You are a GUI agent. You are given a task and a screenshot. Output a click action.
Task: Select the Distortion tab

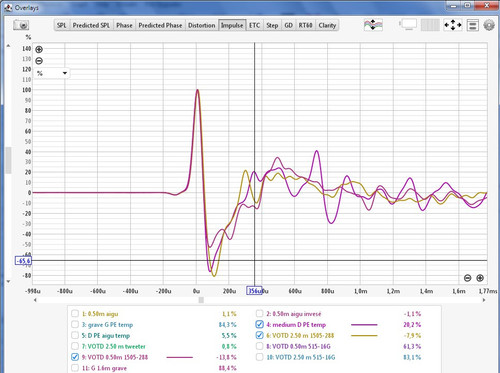coord(202,25)
